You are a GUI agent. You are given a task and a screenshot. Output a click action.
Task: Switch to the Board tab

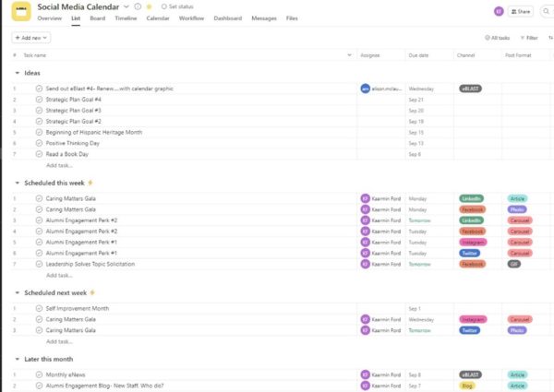(x=97, y=18)
